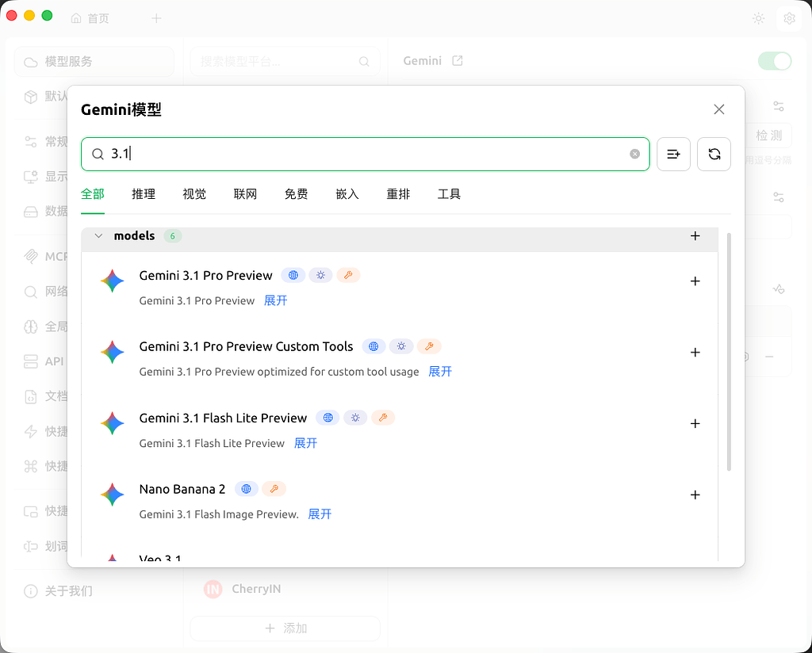This screenshot has width=812, height=653.
Task: Select the 重排 tab
Action: [x=398, y=194]
